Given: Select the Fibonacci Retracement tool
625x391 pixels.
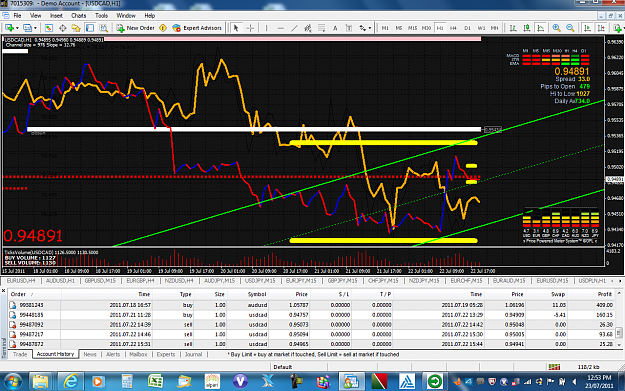Looking at the screenshot, I should tap(321, 28).
